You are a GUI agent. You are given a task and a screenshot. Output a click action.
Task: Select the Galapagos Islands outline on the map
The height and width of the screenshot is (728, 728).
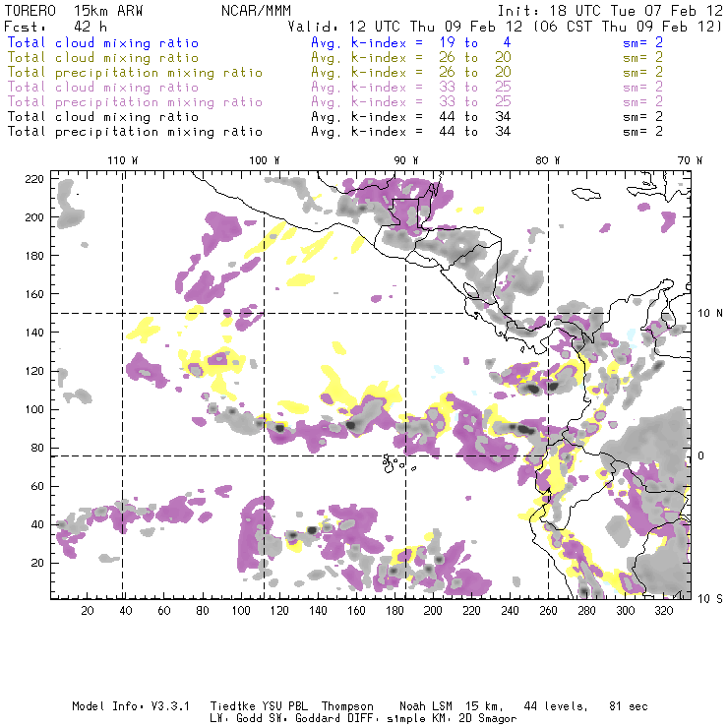[x=397, y=463]
